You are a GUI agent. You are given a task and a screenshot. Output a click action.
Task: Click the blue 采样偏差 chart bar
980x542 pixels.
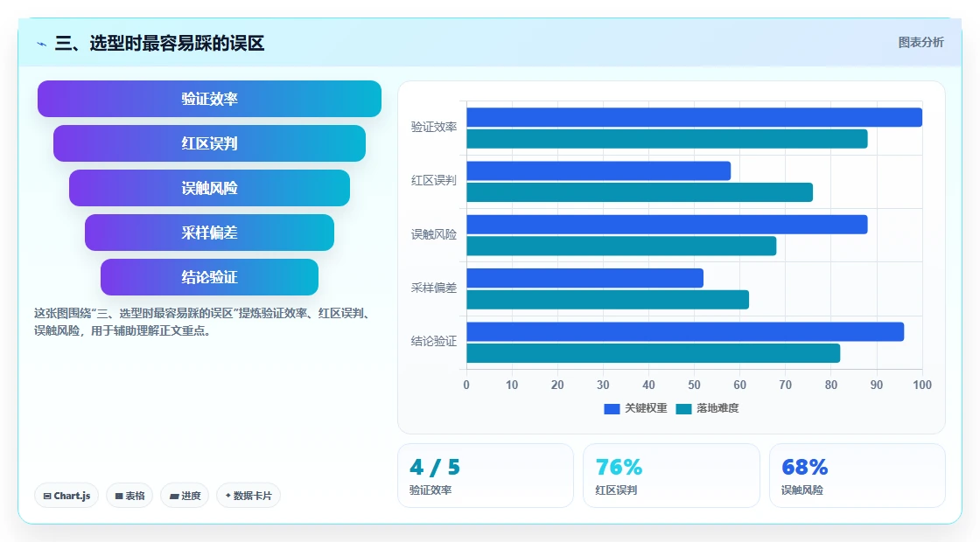pyautogui.click(x=585, y=279)
